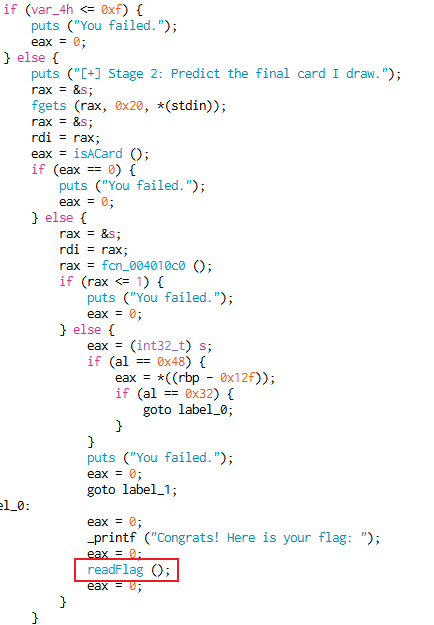Click the goto label_1 statement
Viewport: 434px width, 625px height.
point(132,489)
